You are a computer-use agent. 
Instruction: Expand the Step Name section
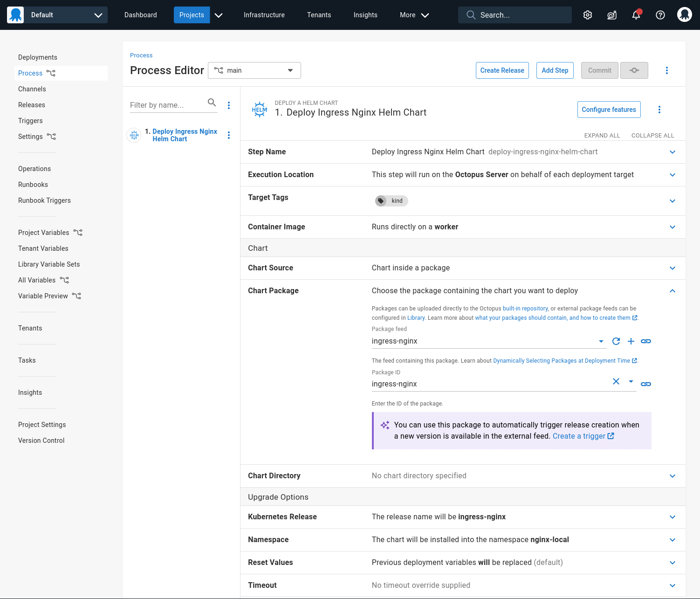click(673, 152)
